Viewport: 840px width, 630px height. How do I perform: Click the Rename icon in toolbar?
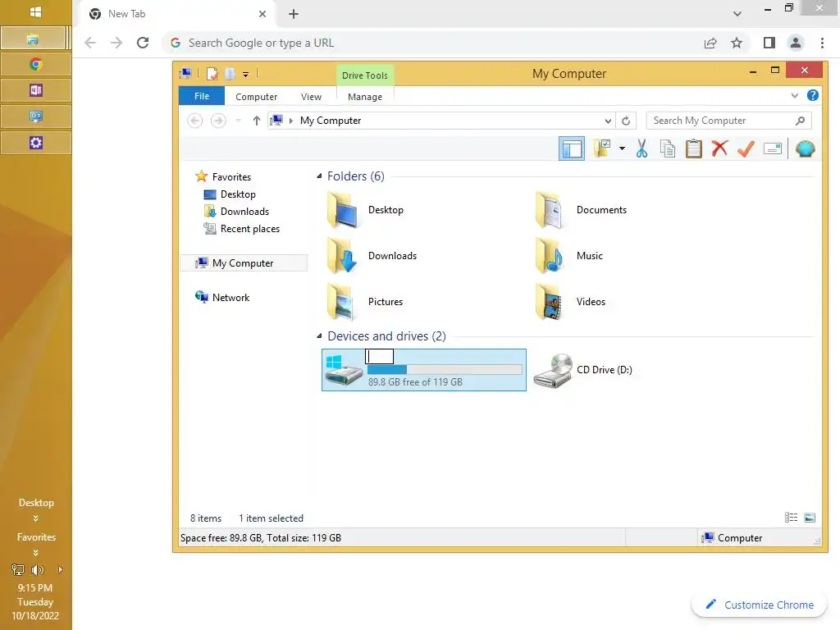click(x=773, y=148)
